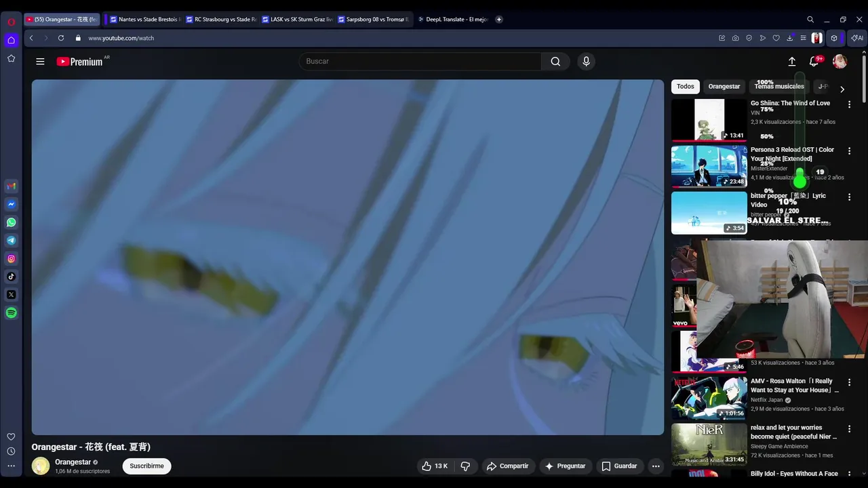Viewport: 868px width, 488px height.
Task: Like the video with 13 K likes
Action: 435,466
